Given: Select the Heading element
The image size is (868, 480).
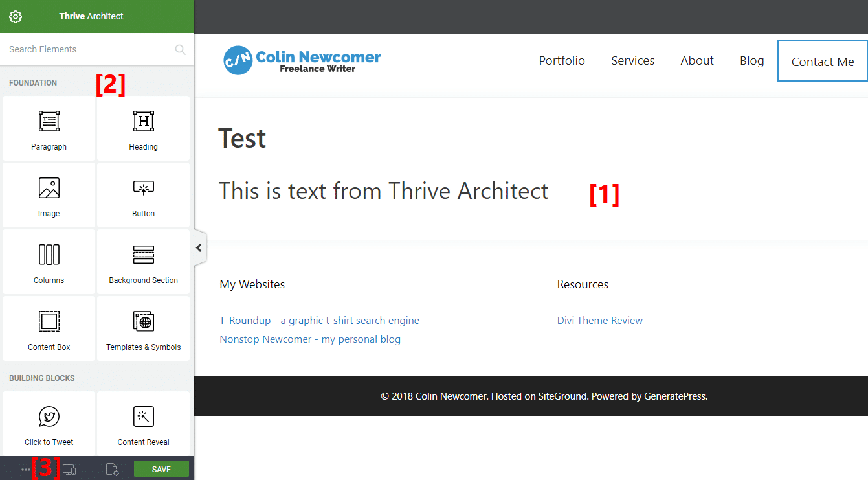Looking at the screenshot, I should [x=143, y=128].
